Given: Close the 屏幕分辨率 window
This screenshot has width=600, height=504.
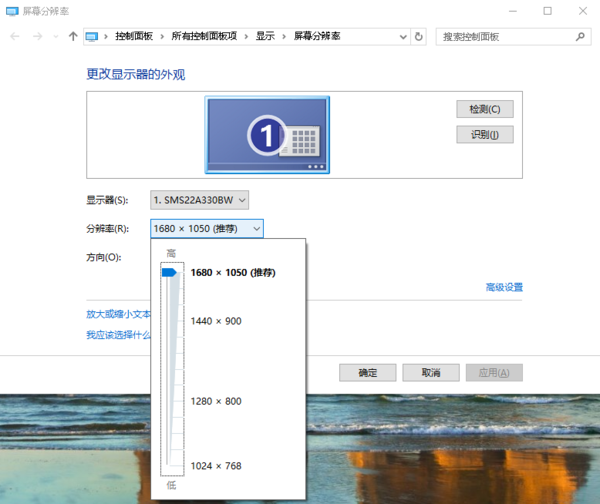Looking at the screenshot, I should click(x=583, y=11).
